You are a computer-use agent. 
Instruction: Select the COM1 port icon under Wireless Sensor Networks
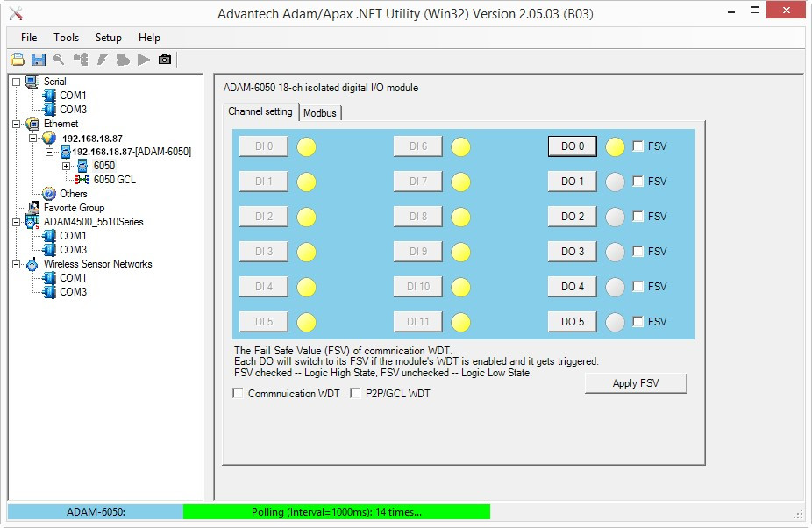49,278
